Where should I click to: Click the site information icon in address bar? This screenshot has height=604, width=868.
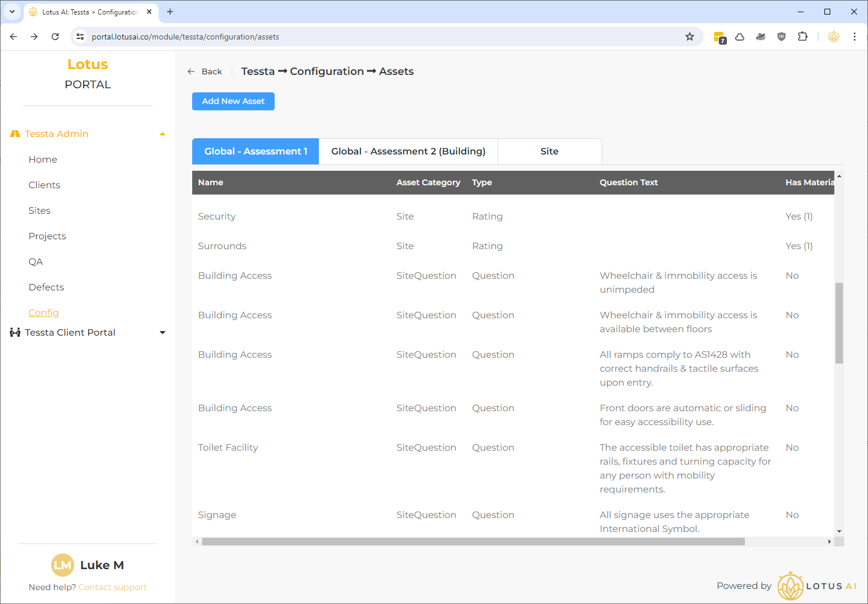[x=81, y=37]
